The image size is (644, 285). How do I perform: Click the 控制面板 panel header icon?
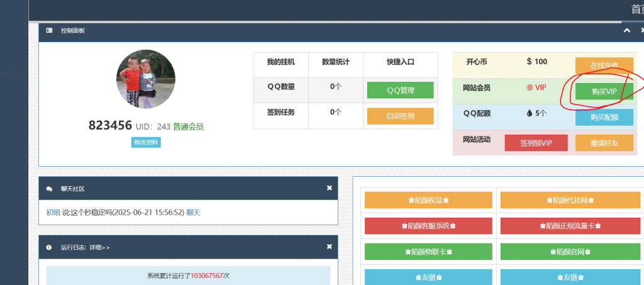49,30
